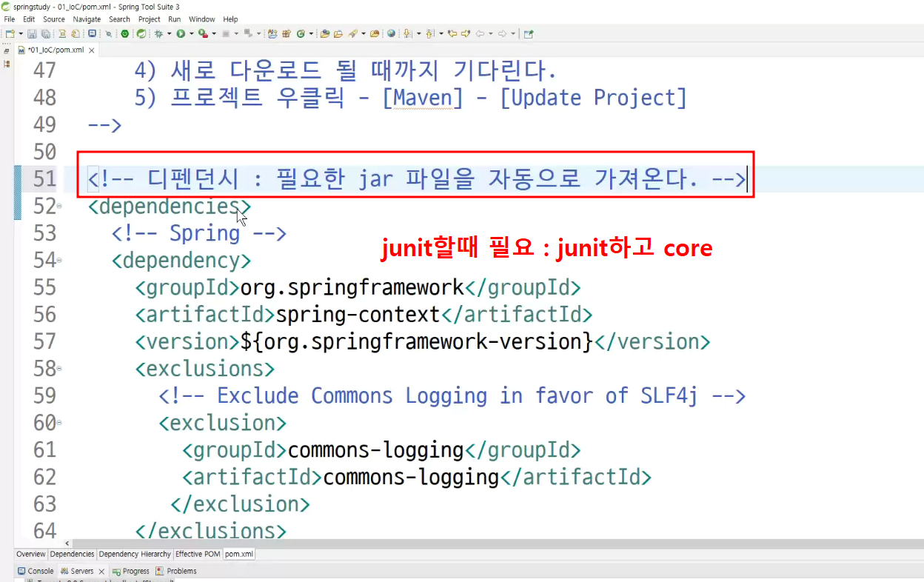Open the Help menu
This screenshot has height=582, width=924.
point(231,19)
